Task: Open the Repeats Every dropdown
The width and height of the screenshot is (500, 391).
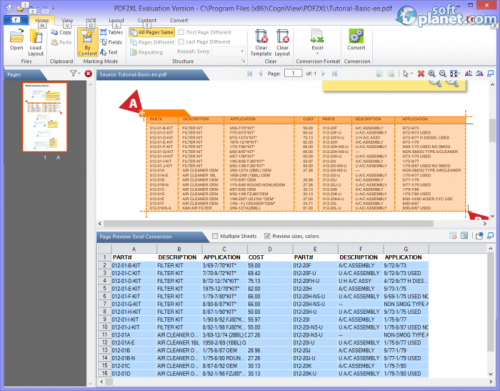Action: (x=242, y=51)
